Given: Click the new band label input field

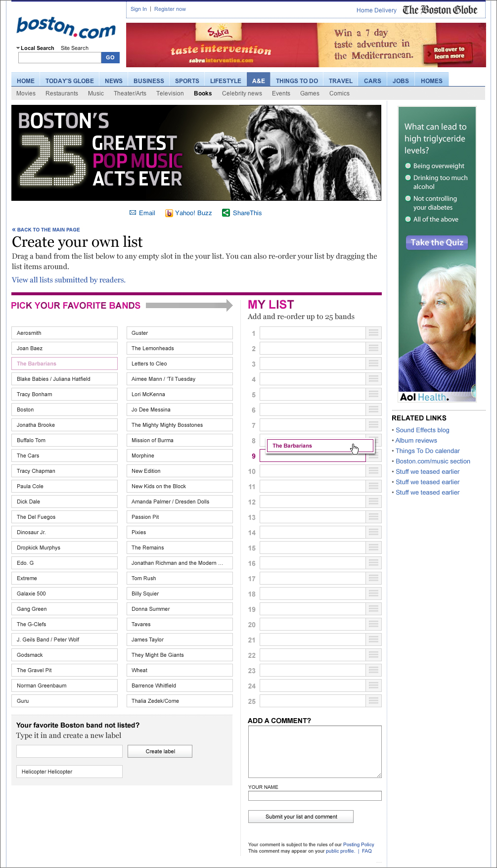Looking at the screenshot, I should click(x=69, y=751).
